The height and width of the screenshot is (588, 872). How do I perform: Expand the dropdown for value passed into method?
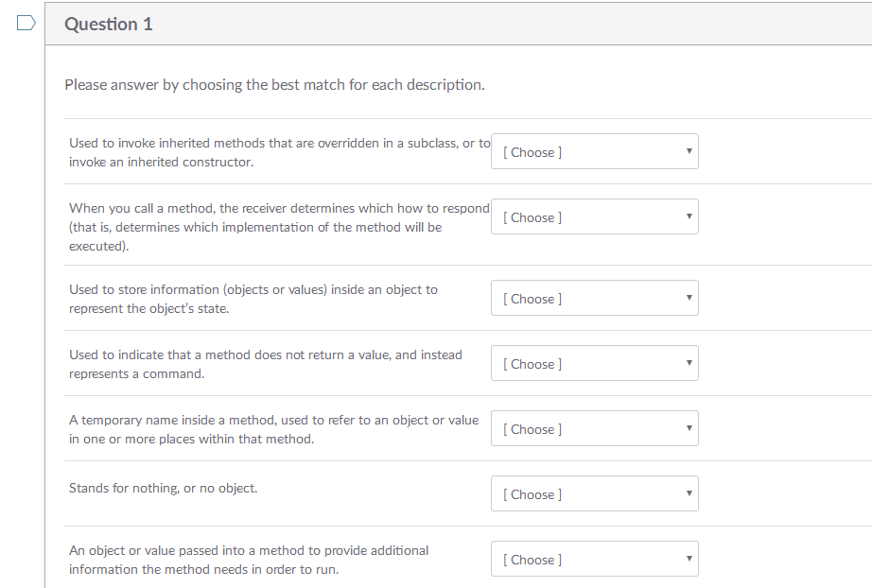[x=594, y=559]
